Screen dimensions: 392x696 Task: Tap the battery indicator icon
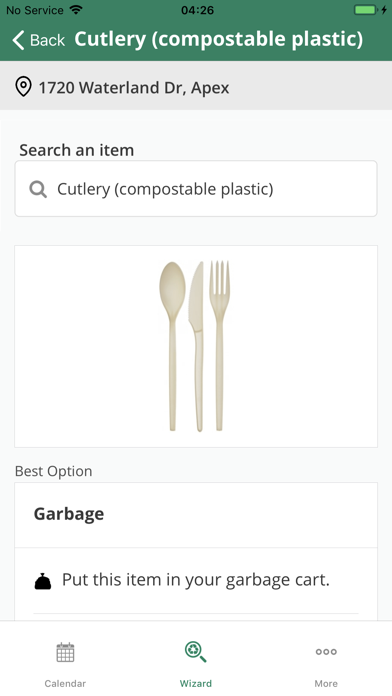(366, 10)
